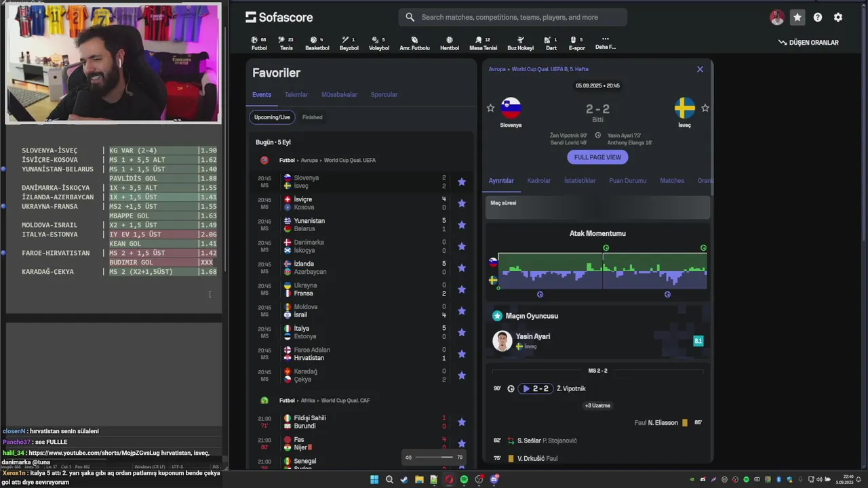
Task: Unfavorite the İsviçre-Kosova match star
Action: coord(462,203)
